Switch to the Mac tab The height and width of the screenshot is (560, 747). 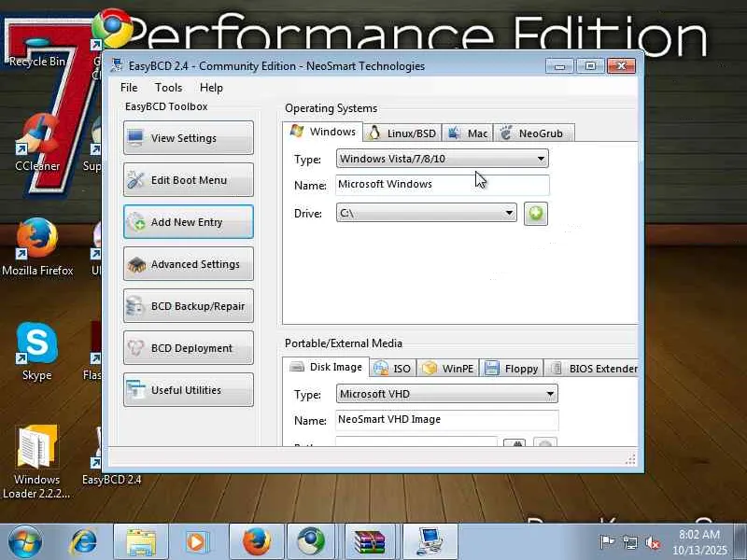click(468, 133)
